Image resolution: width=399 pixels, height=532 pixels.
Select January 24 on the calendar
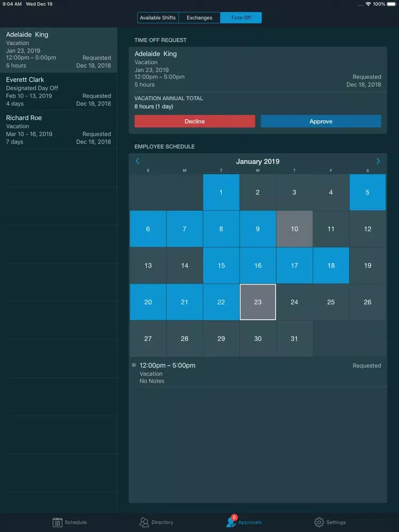[x=295, y=302]
